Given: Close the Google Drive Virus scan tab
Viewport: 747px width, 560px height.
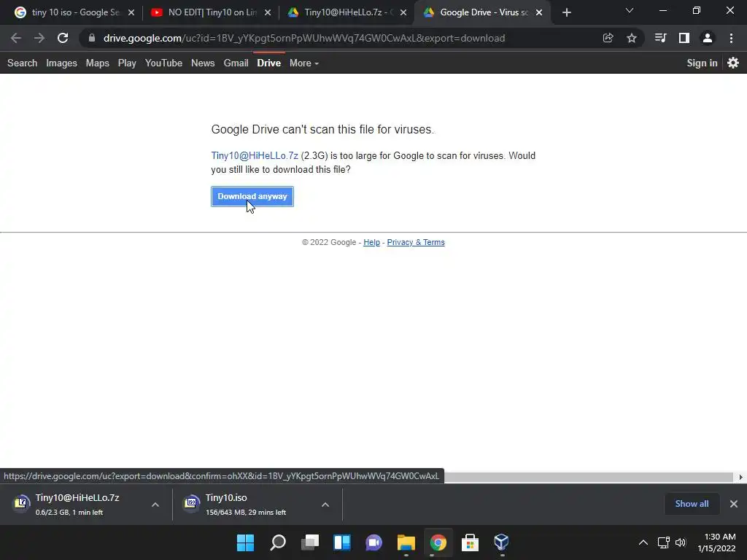Looking at the screenshot, I should click(x=539, y=12).
